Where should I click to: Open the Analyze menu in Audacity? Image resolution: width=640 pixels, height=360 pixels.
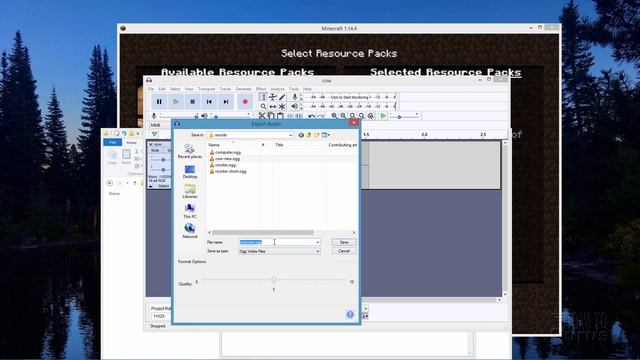coord(277,89)
